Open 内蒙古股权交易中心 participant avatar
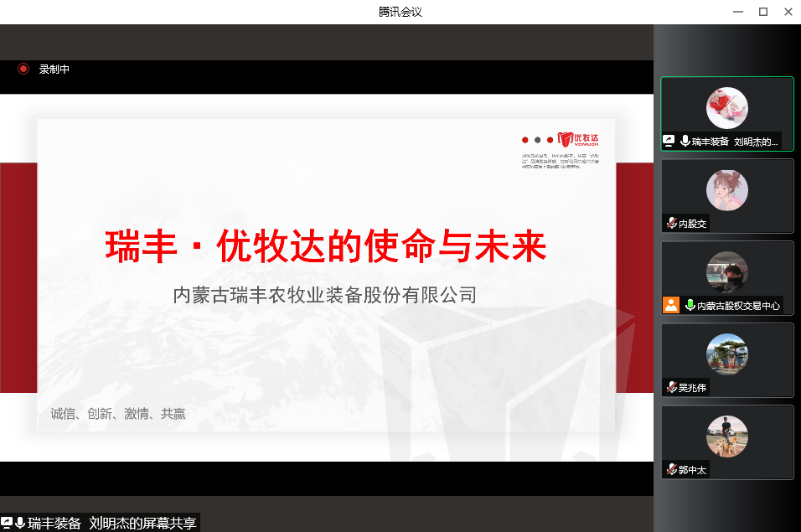The height and width of the screenshot is (532, 801). 727,272
